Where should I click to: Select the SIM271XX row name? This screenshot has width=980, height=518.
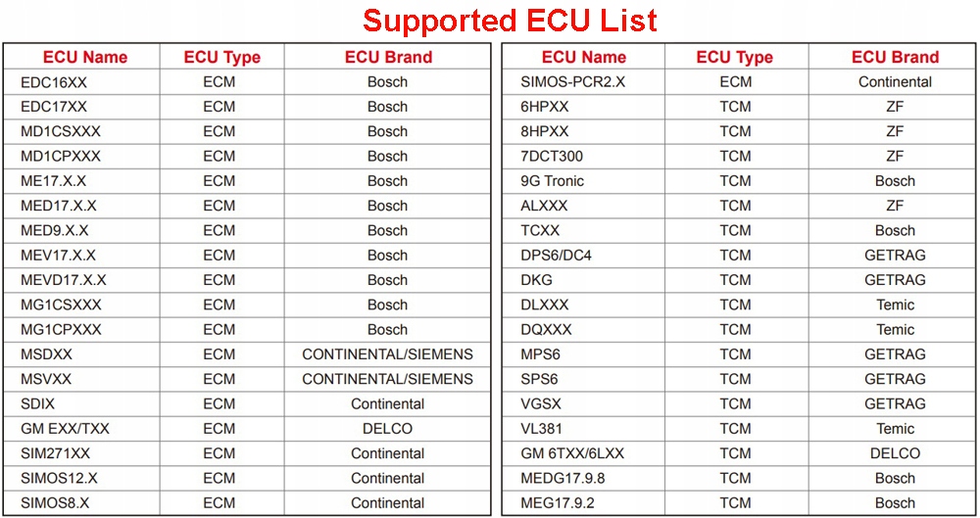pyautogui.click(x=56, y=453)
